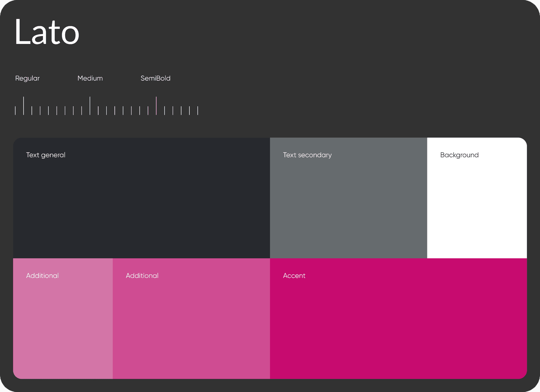Click the 'Additional' label on the light pink swatch
Screen dimensions: 540x392
click(x=43, y=276)
